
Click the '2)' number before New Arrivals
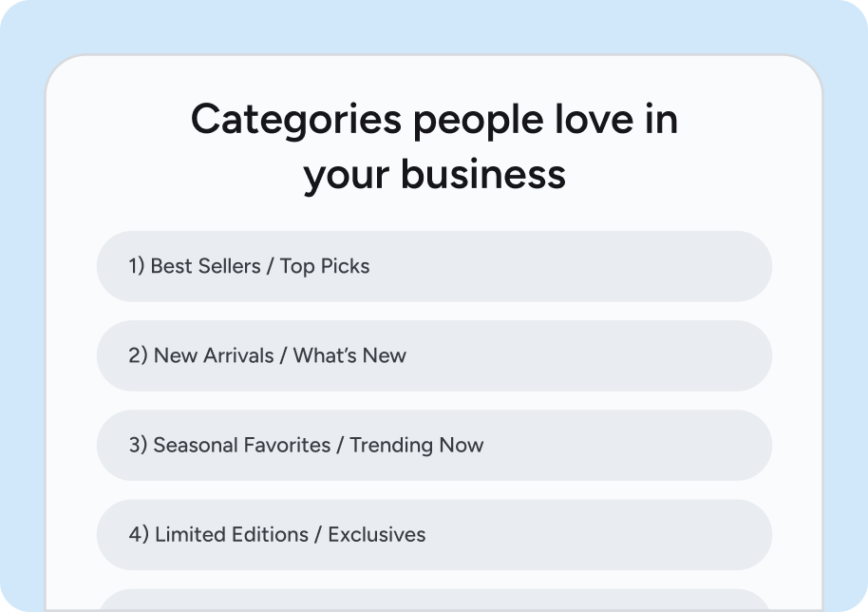point(138,355)
